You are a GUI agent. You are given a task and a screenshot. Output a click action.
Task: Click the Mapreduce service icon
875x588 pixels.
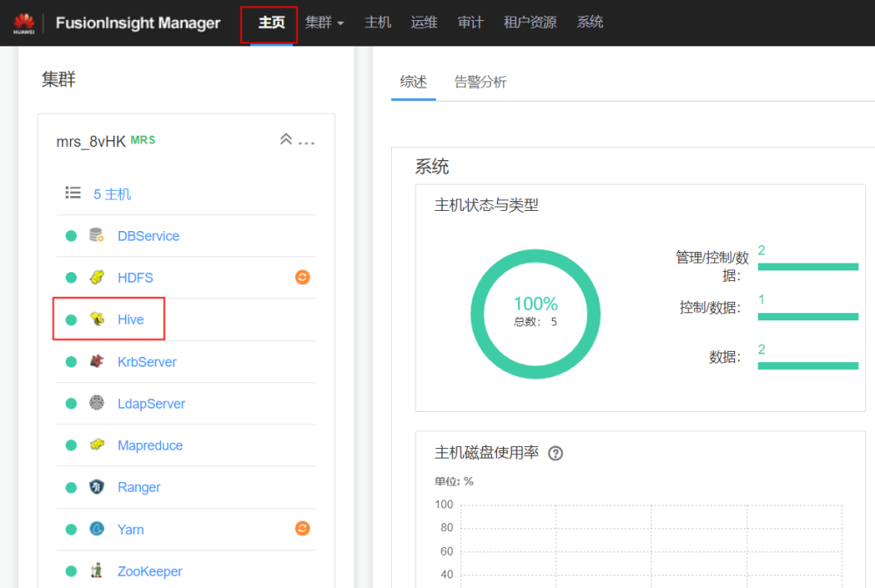coord(96,444)
